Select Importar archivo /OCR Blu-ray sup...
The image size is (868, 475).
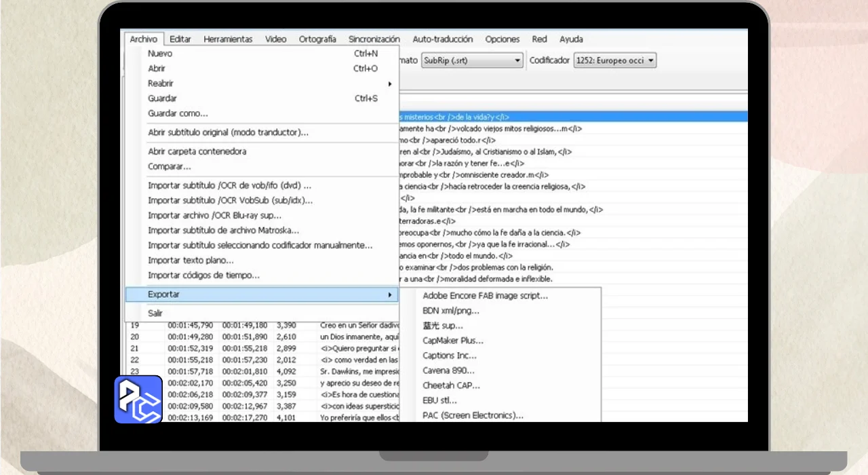tap(214, 215)
